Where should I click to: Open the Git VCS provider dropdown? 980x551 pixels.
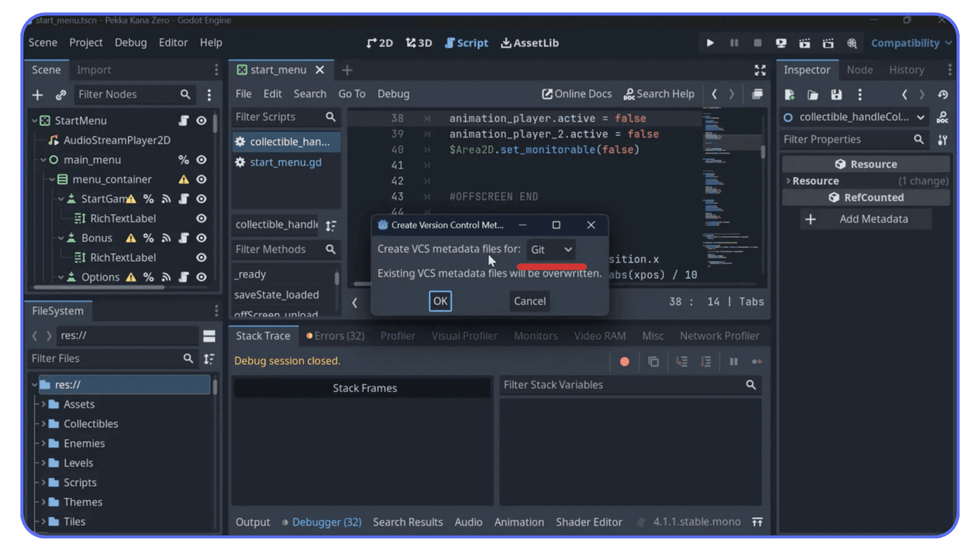[x=551, y=249]
